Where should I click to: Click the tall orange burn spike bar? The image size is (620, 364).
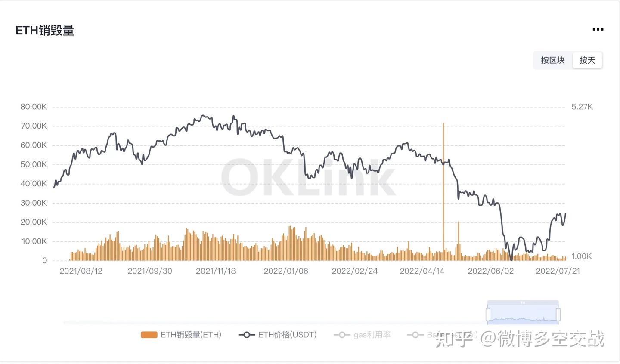point(443,189)
